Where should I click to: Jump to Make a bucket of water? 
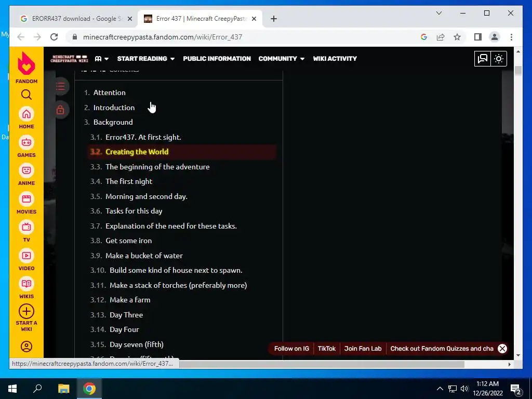(x=144, y=256)
